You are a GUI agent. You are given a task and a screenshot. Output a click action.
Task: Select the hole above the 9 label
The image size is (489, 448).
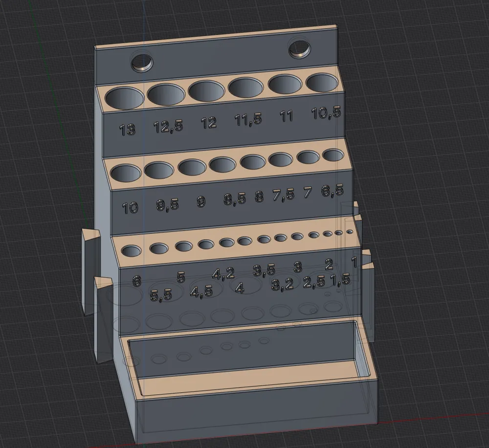[x=192, y=167]
